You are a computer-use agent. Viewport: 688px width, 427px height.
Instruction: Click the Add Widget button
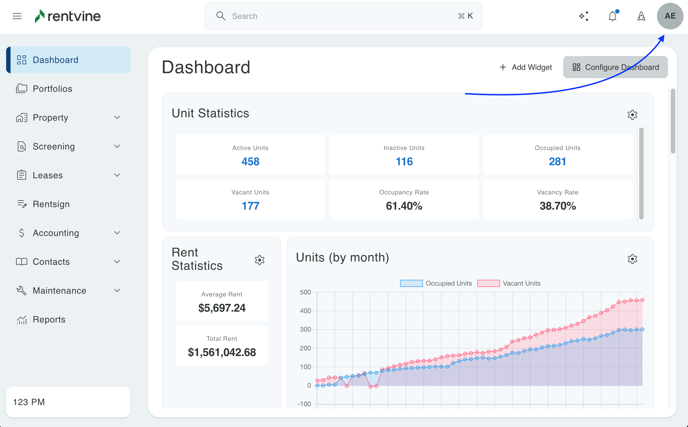[x=525, y=67]
